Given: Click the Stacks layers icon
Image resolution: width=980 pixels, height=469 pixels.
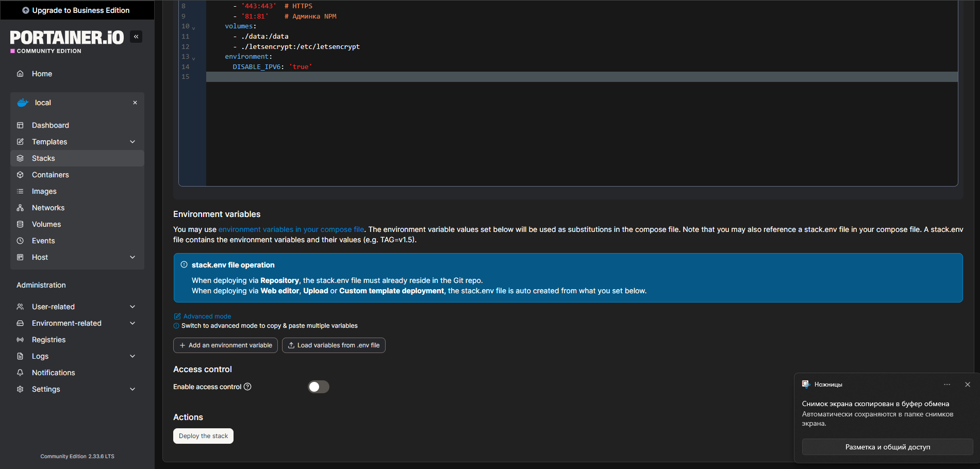Looking at the screenshot, I should tap(20, 158).
